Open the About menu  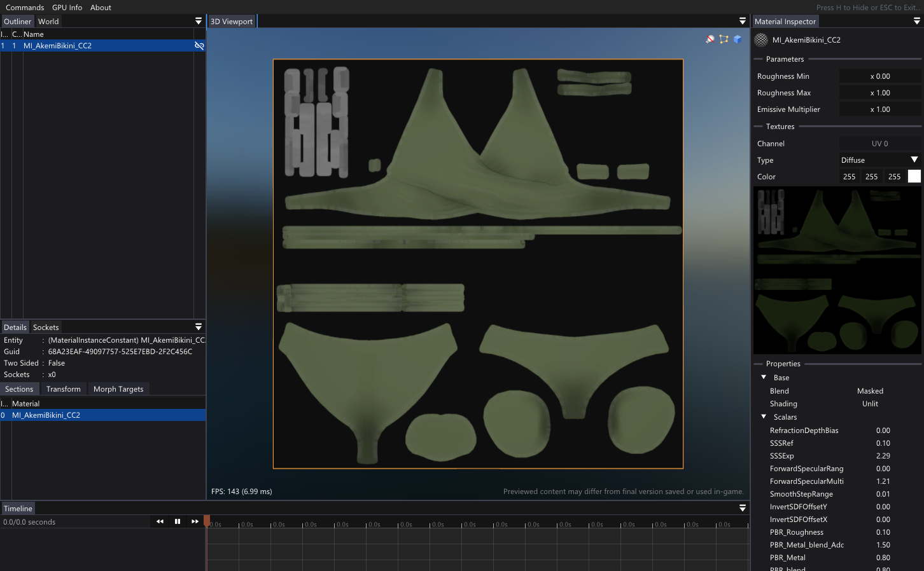(101, 8)
